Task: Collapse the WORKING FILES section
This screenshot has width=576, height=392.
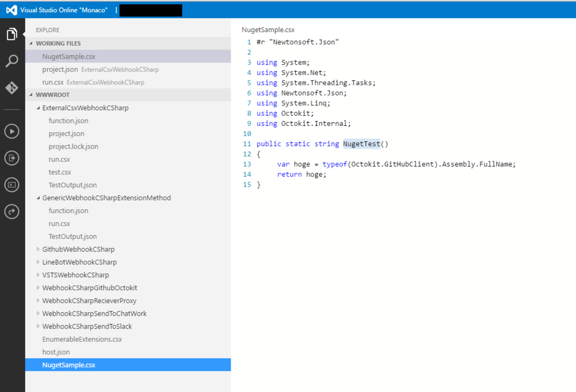Action: 33,43
